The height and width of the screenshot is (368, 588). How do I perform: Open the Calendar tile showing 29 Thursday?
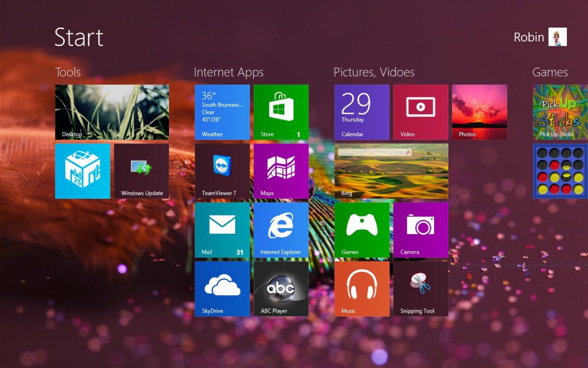point(362,112)
